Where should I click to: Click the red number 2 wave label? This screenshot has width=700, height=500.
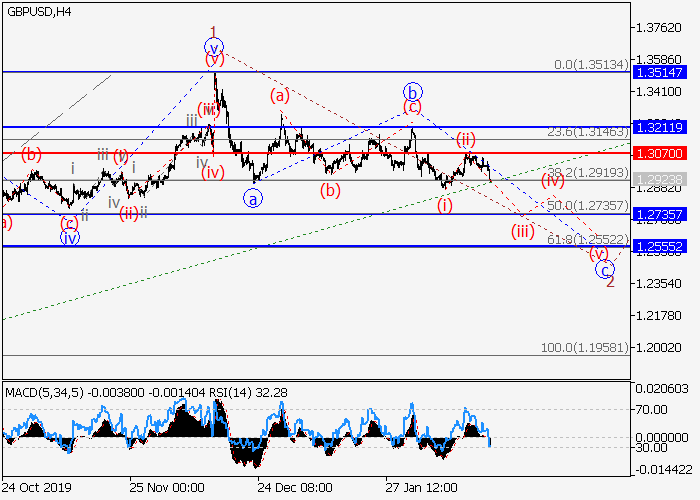pyautogui.click(x=610, y=282)
